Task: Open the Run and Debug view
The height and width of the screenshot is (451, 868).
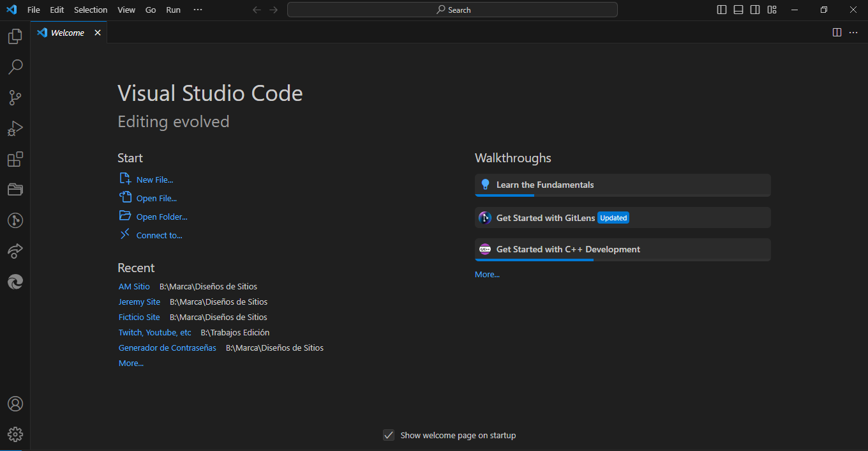Action: (15, 128)
